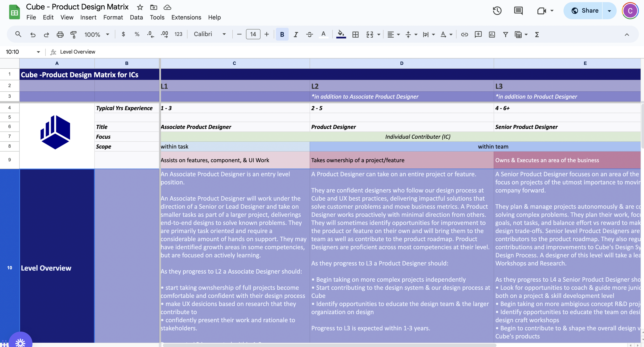Open the comments history icon

[518, 11]
